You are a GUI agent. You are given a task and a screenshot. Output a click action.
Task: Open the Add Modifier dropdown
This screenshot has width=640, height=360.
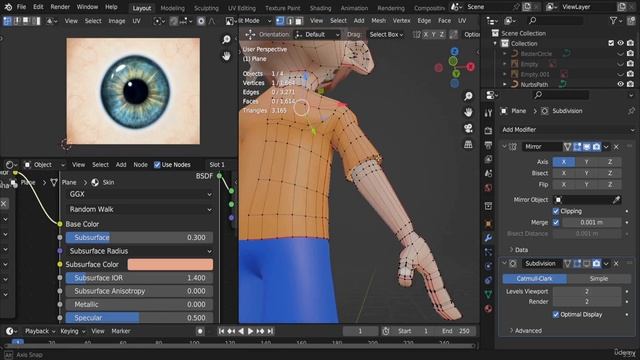(567, 130)
